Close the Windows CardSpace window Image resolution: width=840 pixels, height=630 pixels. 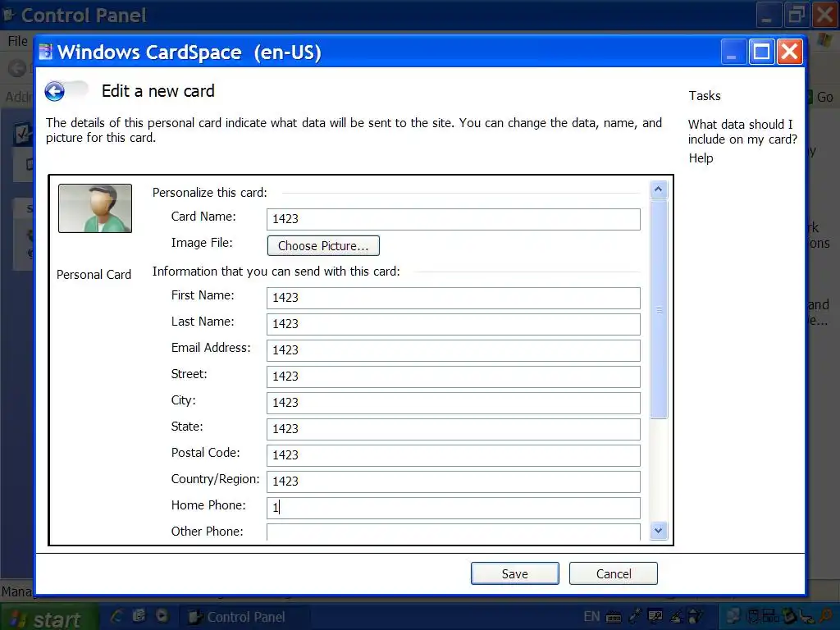(790, 52)
